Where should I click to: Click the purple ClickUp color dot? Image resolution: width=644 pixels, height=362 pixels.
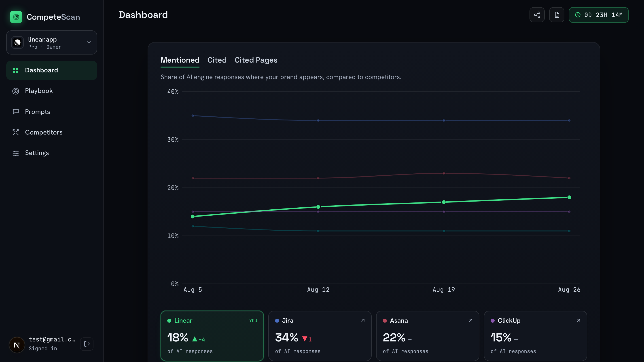coord(492,321)
